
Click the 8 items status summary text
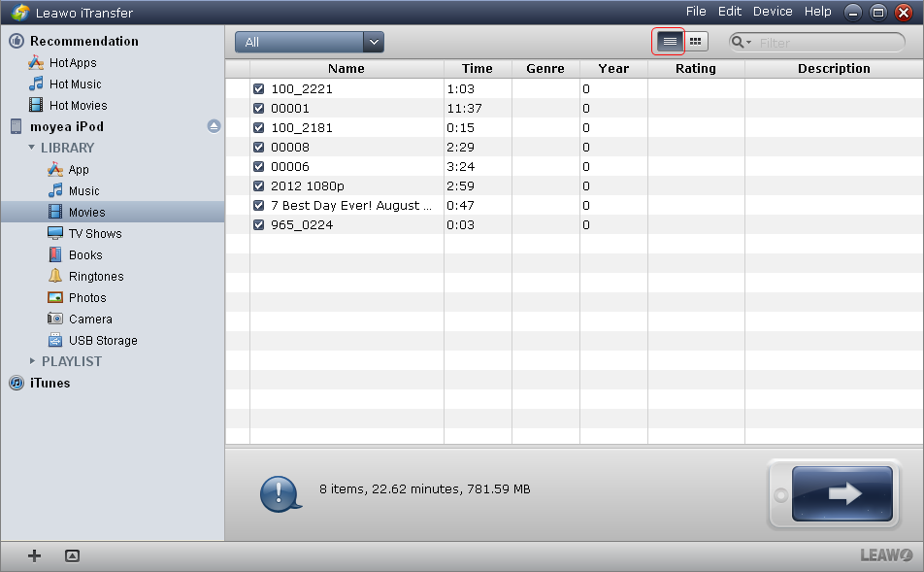pos(425,488)
